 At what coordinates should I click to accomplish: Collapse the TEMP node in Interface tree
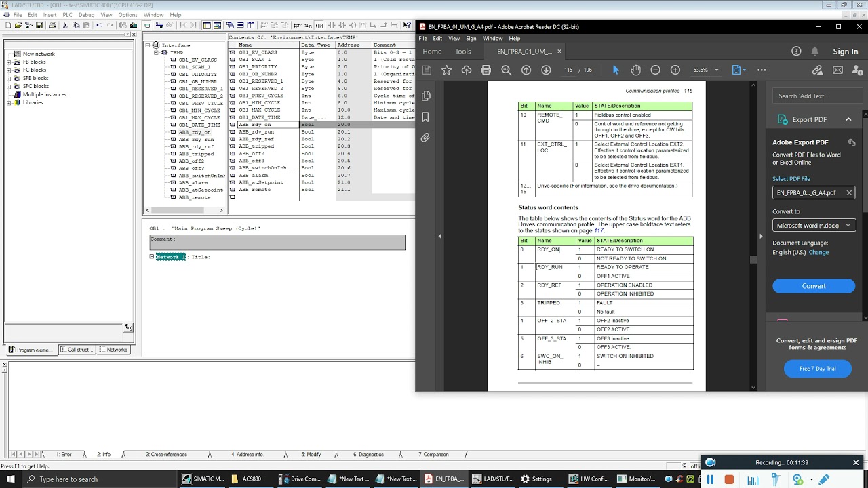click(156, 52)
